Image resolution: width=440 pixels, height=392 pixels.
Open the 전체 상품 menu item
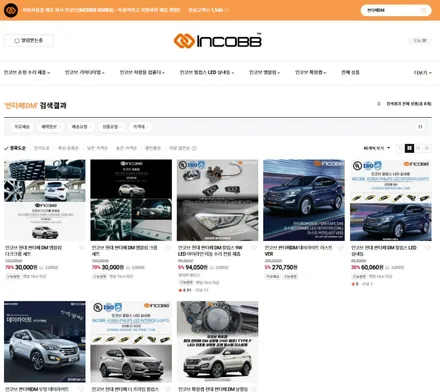pos(350,72)
